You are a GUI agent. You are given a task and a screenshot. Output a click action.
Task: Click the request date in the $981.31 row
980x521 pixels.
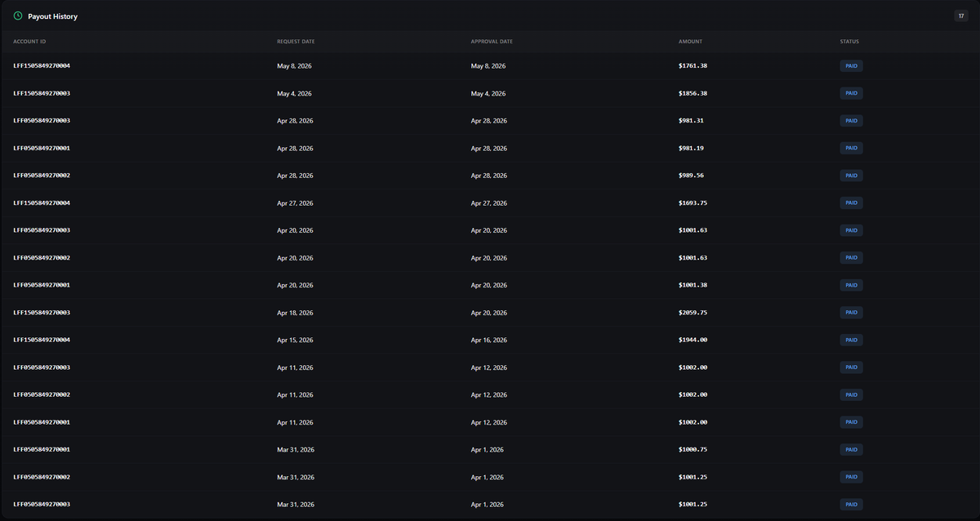click(x=295, y=121)
